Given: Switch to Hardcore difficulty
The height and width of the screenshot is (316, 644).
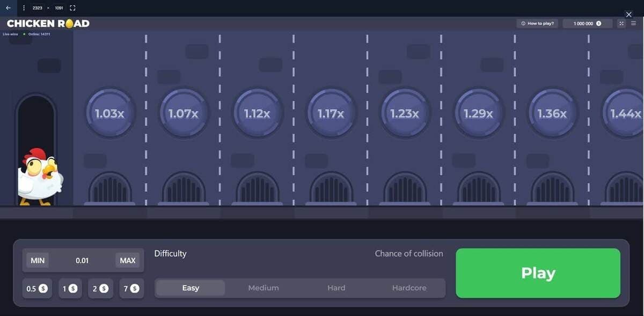Looking at the screenshot, I should (x=409, y=288).
